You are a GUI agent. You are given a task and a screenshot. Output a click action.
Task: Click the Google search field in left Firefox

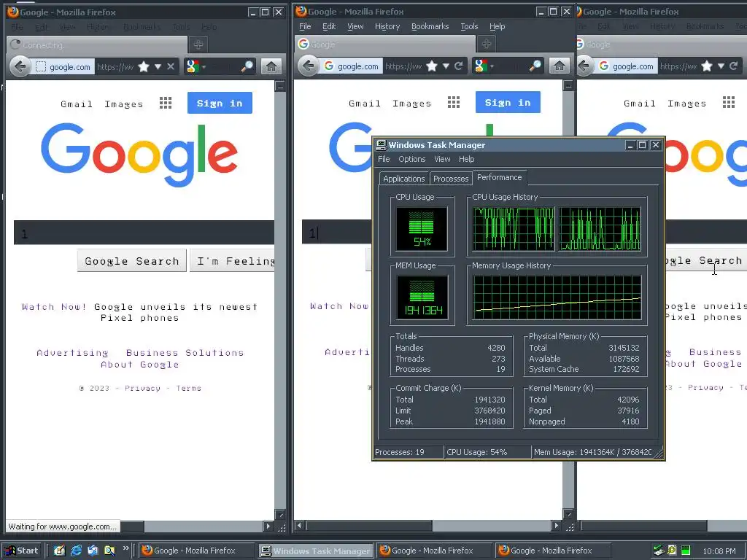click(x=144, y=233)
